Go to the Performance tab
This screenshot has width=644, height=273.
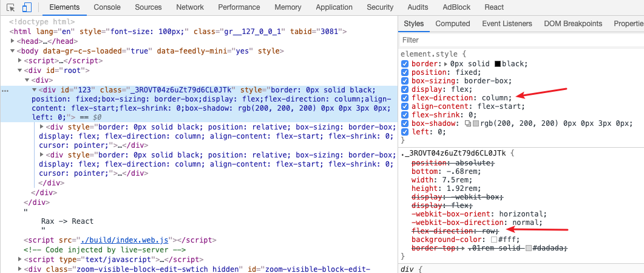click(x=239, y=7)
